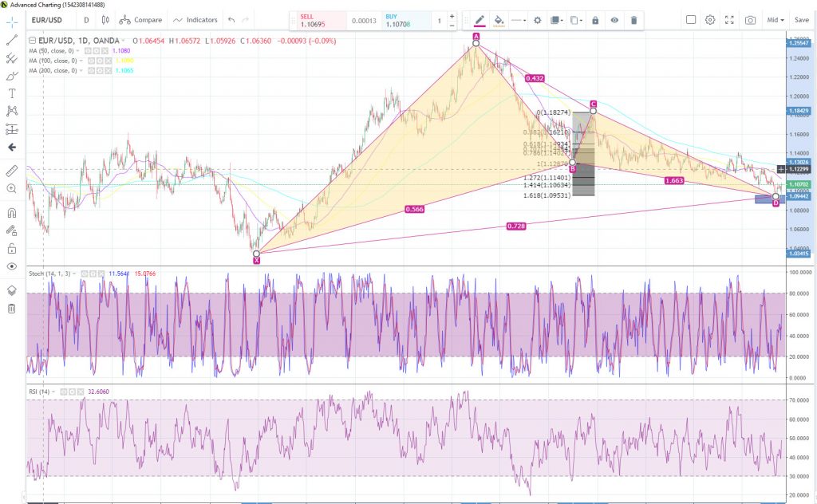Decrease order quantity with minus
The height and width of the screenshot is (504, 817).
pyautogui.click(x=452, y=25)
